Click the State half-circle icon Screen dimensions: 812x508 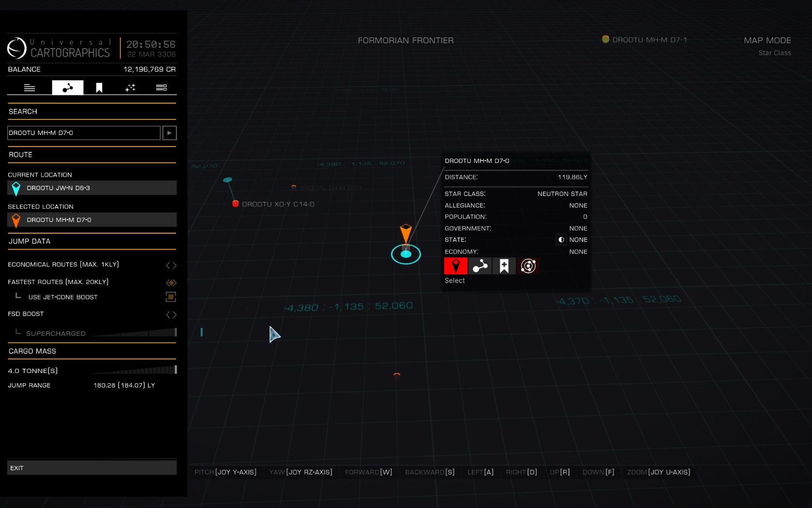click(x=561, y=239)
